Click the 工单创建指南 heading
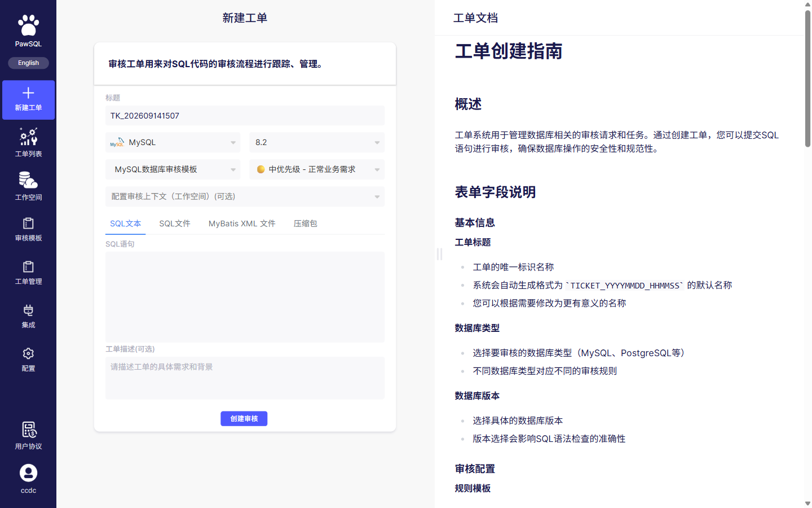The width and height of the screenshot is (812, 508). click(x=509, y=51)
